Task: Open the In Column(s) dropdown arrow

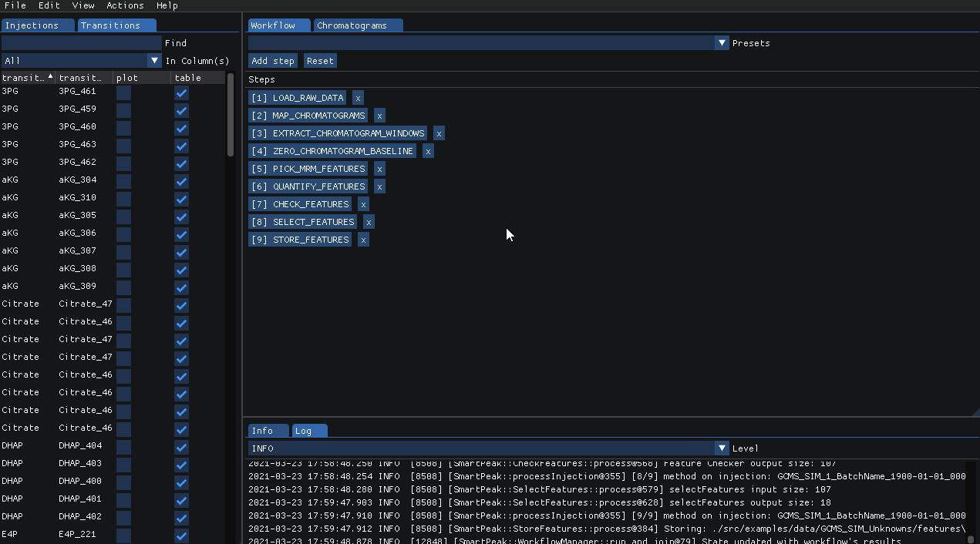Action: point(154,61)
